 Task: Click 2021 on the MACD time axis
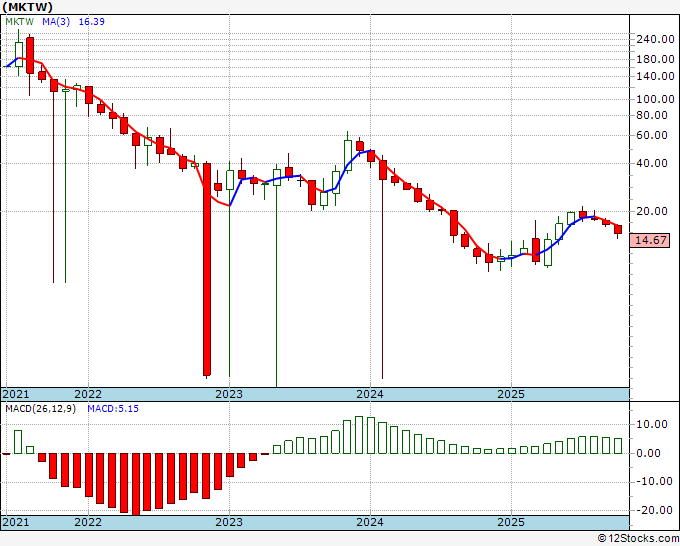point(16,522)
